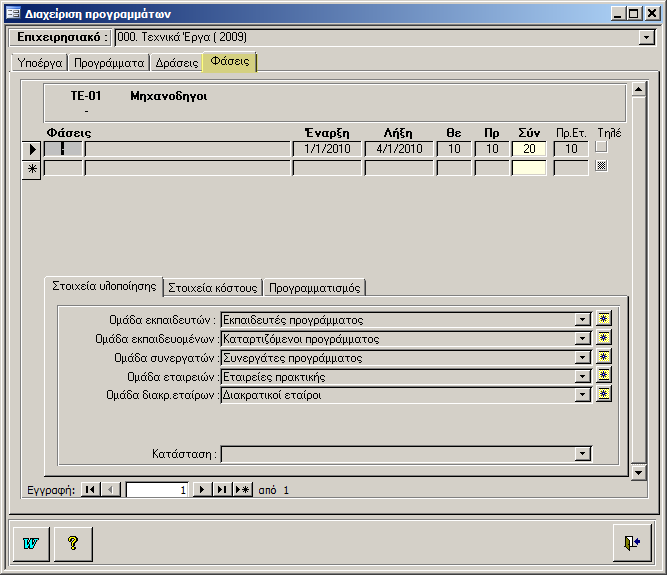Click star button beside Εταιρείες πρακτικής

click(x=603, y=376)
